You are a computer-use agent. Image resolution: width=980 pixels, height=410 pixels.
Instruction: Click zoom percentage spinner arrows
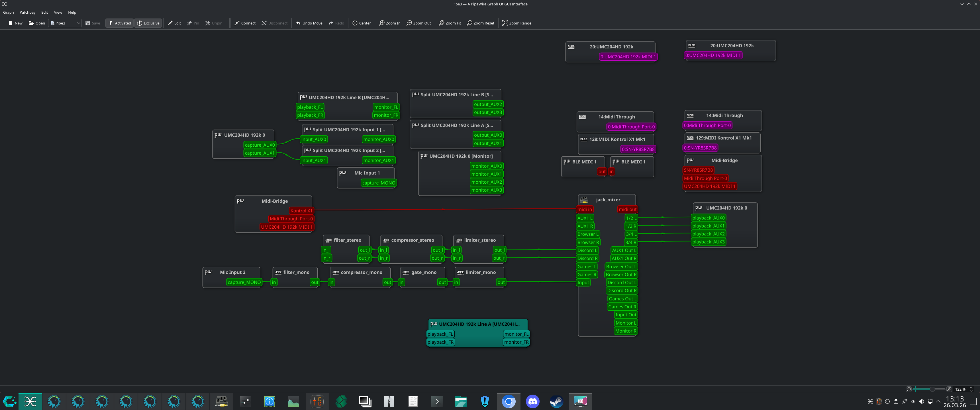pos(971,389)
